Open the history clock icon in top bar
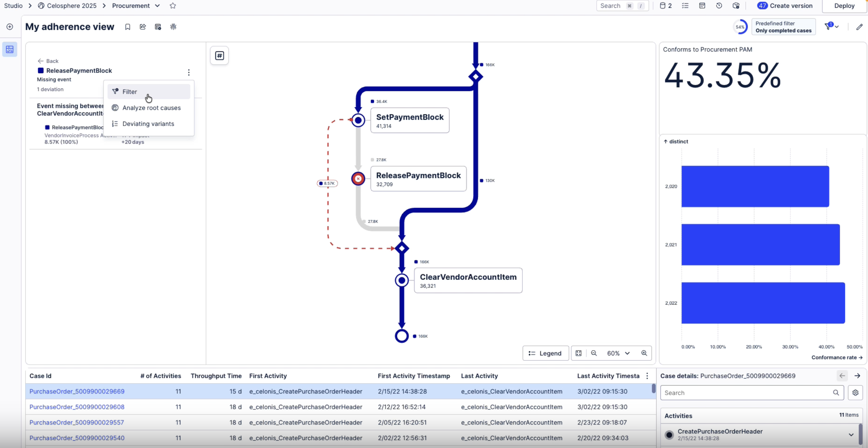 coord(719,6)
